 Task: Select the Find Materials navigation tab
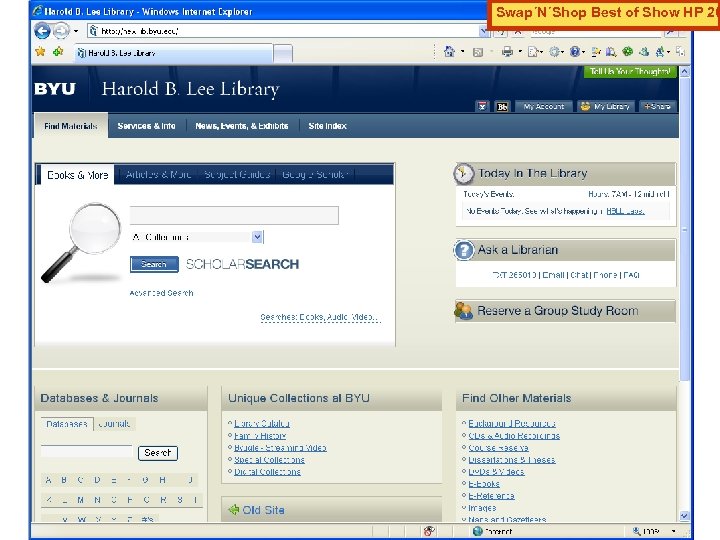click(x=71, y=126)
